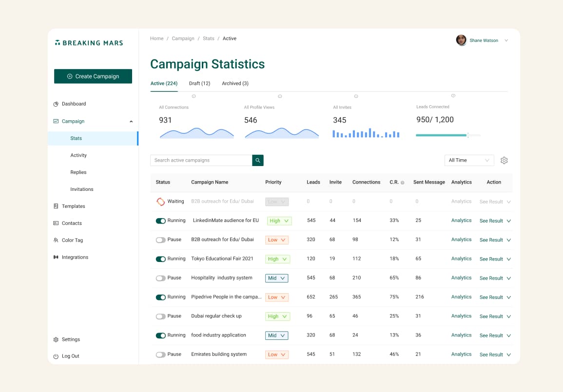Collapse the Campaign sidebar menu chevron
This screenshot has height=392, width=563.
tap(131, 122)
